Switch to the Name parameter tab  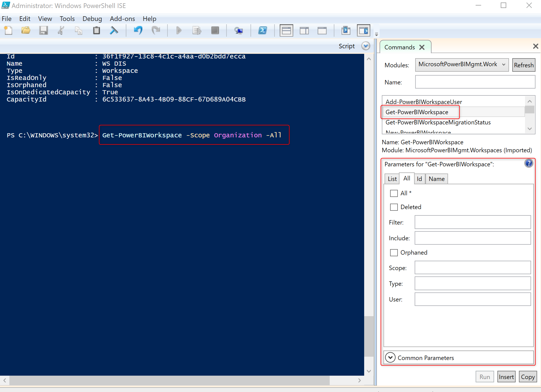[x=436, y=179]
